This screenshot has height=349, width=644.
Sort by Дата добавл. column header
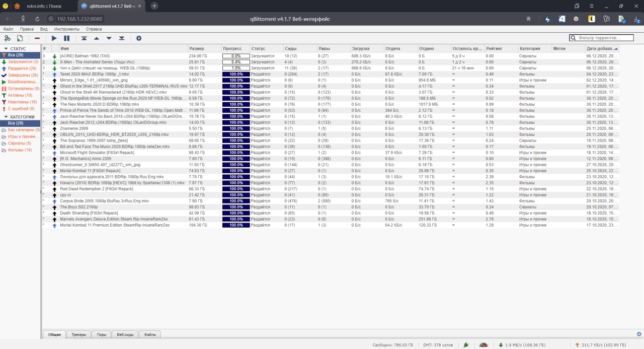click(602, 48)
